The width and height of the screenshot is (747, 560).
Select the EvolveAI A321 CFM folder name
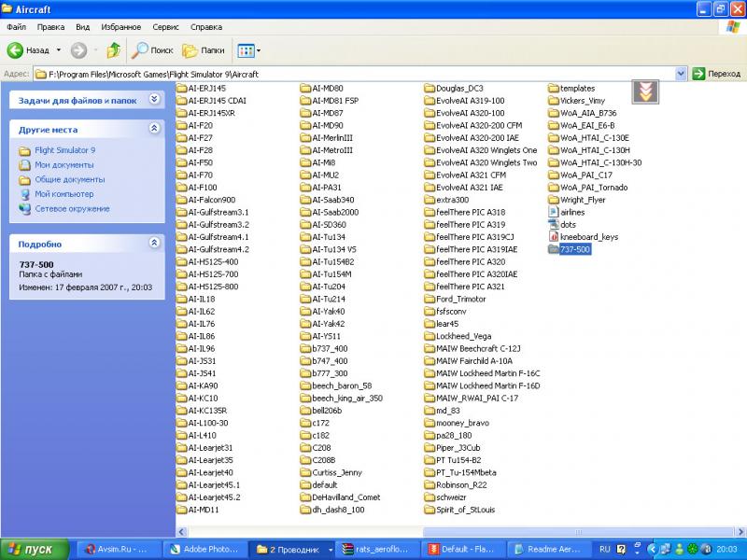[x=472, y=175]
